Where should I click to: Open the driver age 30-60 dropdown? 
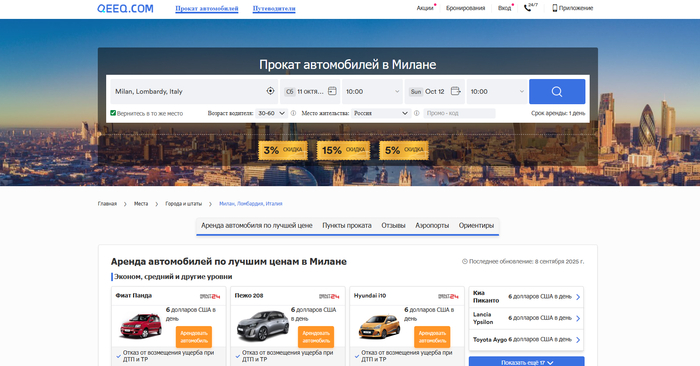(271, 113)
